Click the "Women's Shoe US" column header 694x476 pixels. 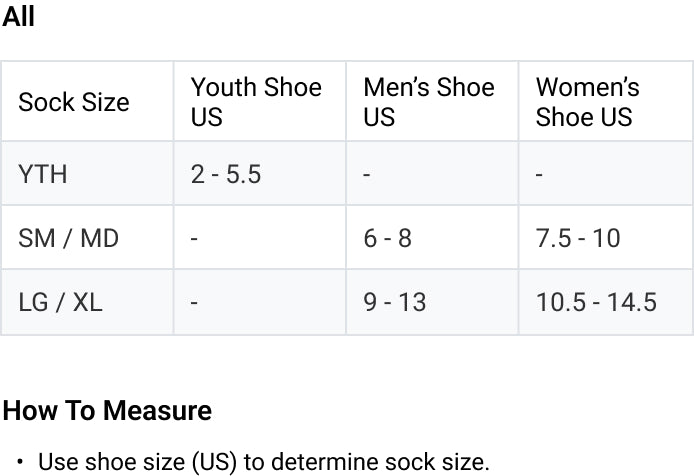[x=587, y=102]
